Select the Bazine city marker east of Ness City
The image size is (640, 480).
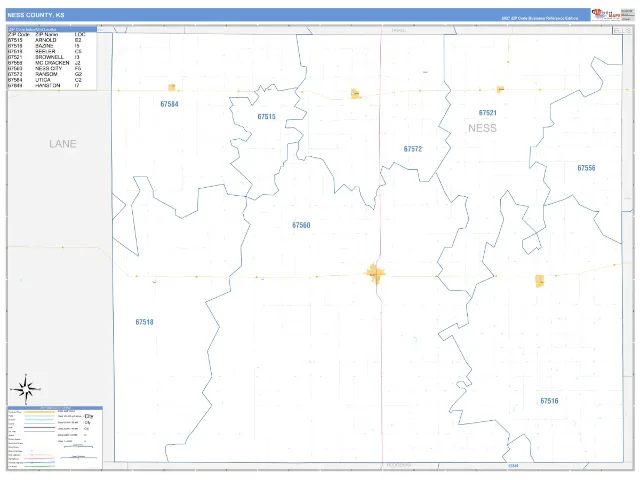(540, 281)
